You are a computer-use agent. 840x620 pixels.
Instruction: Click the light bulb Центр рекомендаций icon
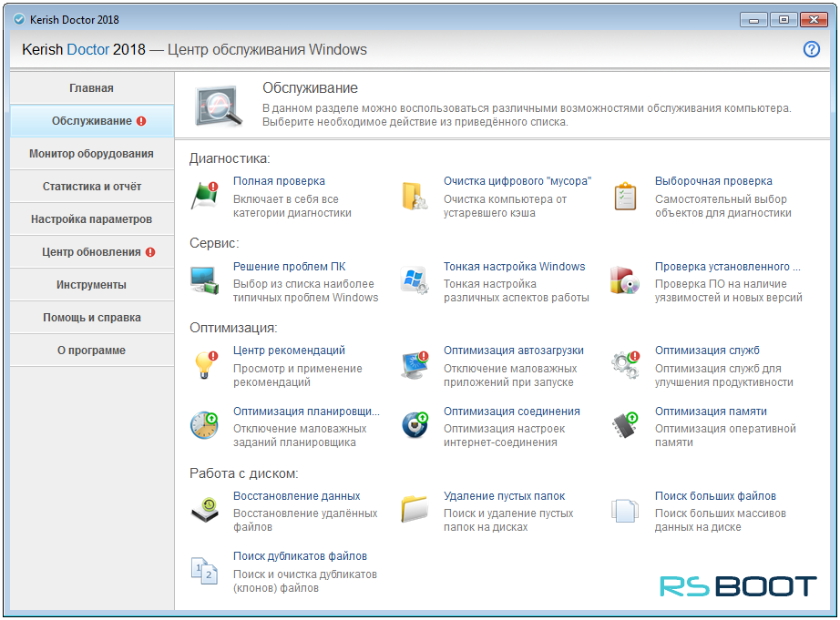tap(206, 364)
